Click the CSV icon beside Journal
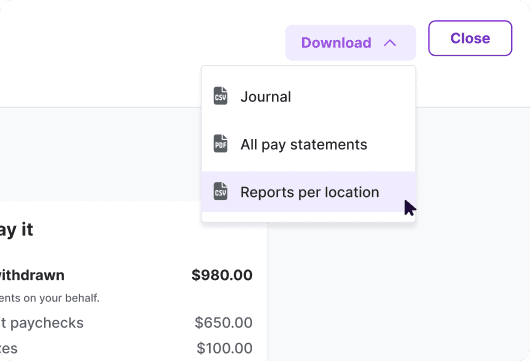Viewport: 530px width, 361px height. tap(220, 96)
